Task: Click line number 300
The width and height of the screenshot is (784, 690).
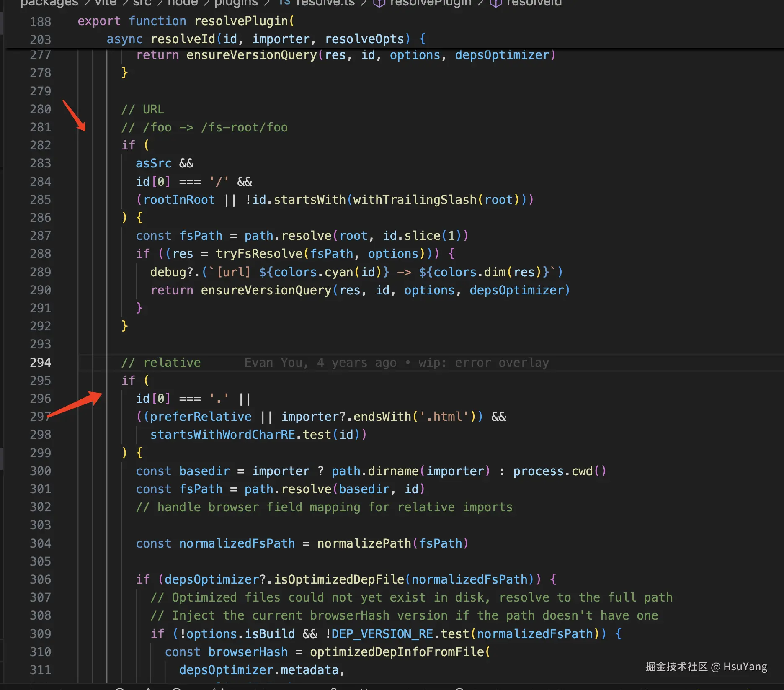Action: point(41,471)
